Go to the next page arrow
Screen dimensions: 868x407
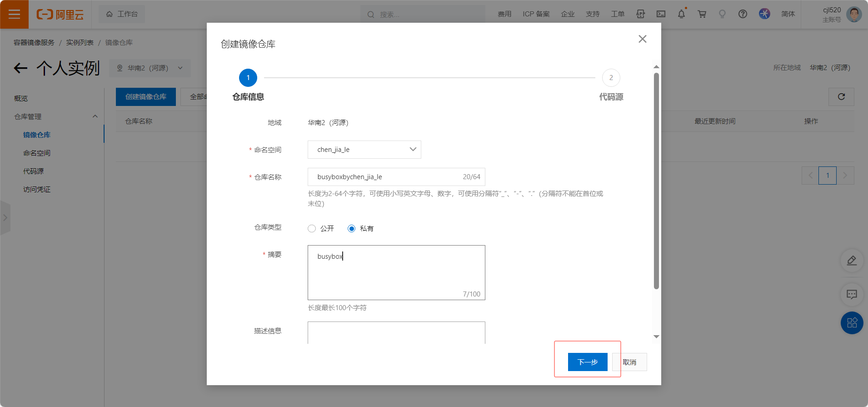(845, 176)
